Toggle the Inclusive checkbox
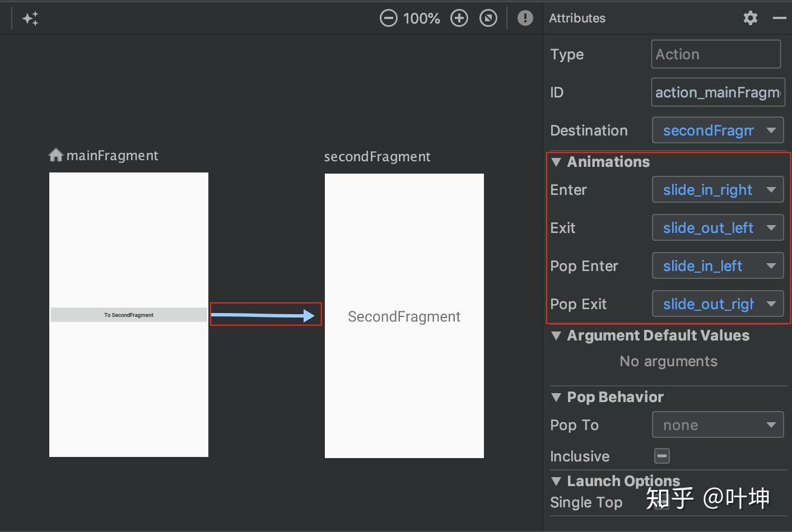The image size is (792, 532). coord(661,456)
